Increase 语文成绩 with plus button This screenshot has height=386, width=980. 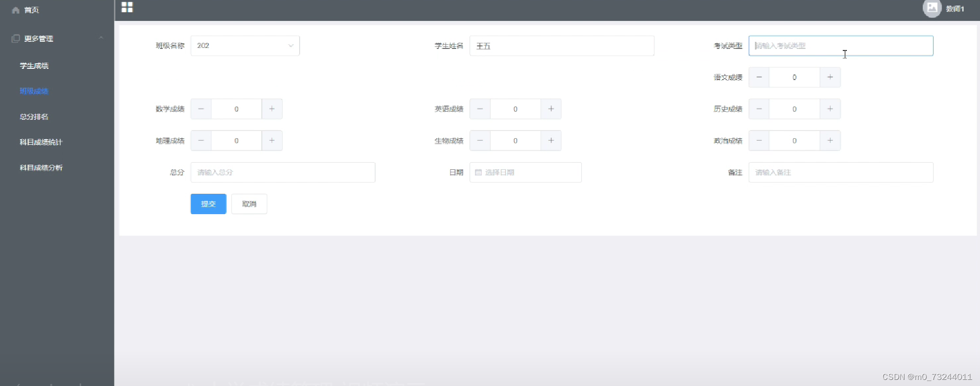(x=830, y=78)
